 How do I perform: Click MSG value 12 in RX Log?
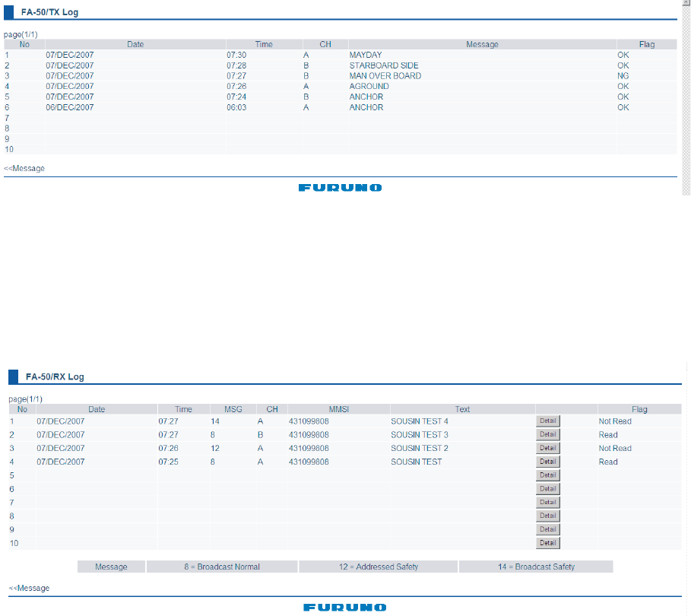[215, 449]
